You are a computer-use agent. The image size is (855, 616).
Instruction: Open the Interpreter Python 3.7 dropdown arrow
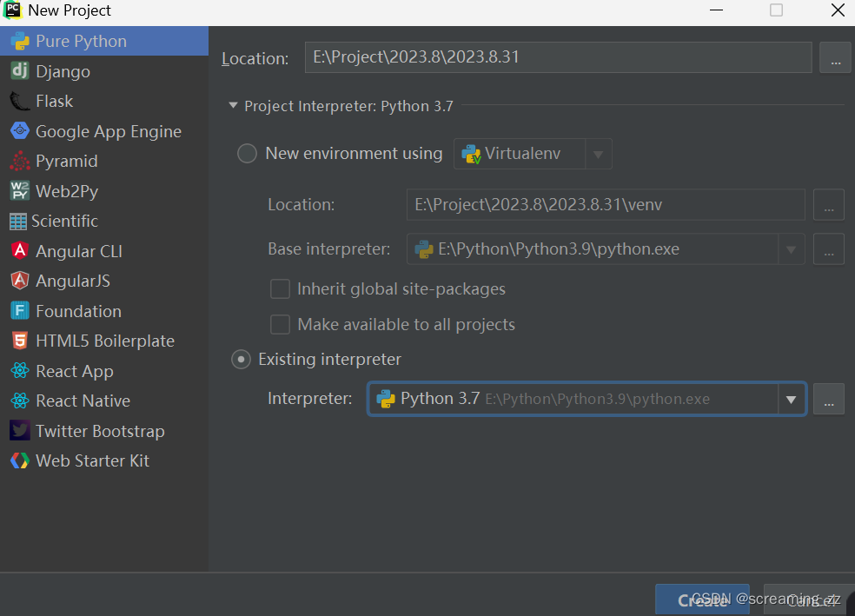pyautogui.click(x=792, y=400)
